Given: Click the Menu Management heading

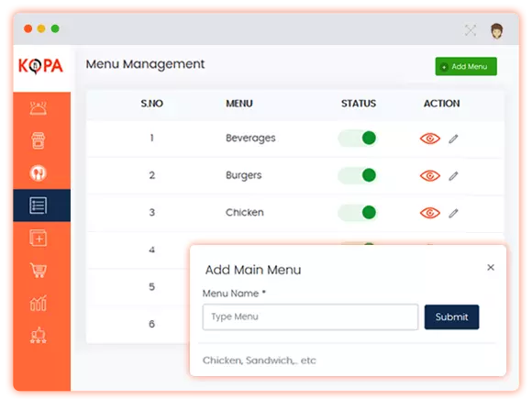Looking at the screenshot, I should [145, 64].
